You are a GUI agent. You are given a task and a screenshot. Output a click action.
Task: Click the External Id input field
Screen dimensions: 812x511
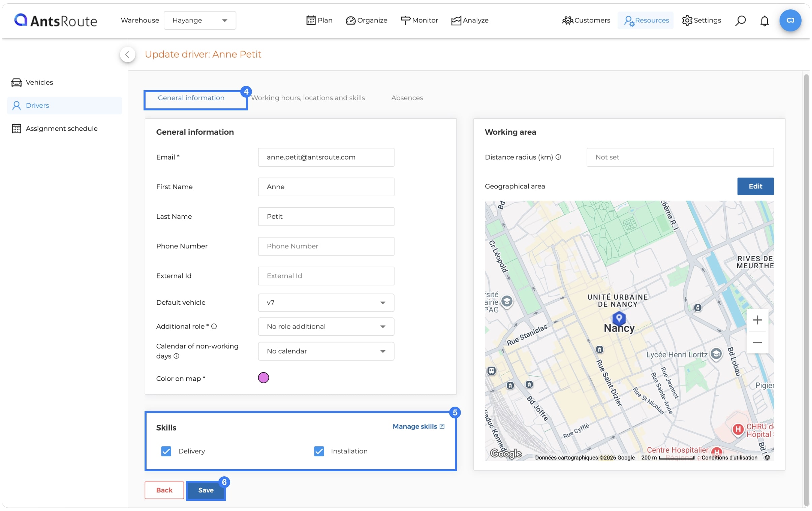click(x=326, y=276)
